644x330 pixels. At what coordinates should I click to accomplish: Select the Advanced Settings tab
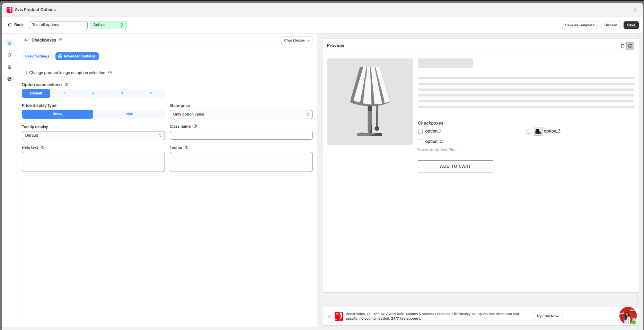point(77,56)
